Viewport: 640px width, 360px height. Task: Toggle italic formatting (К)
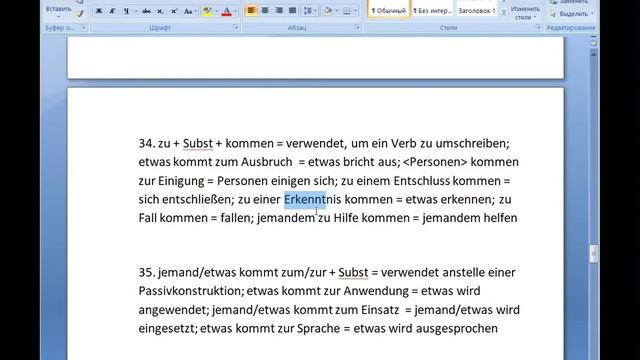112,11
